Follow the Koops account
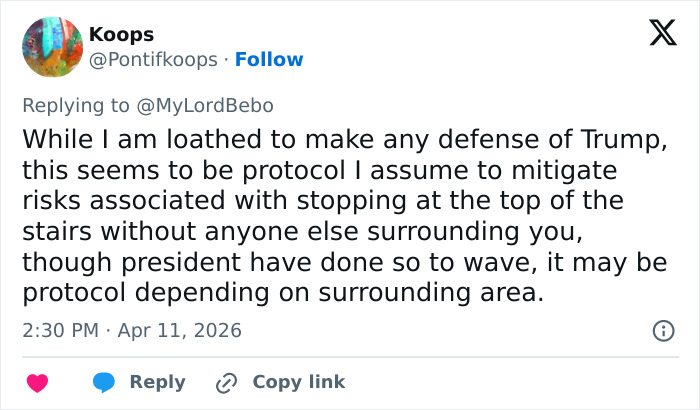The image size is (700, 410). pyautogui.click(x=269, y=60)
